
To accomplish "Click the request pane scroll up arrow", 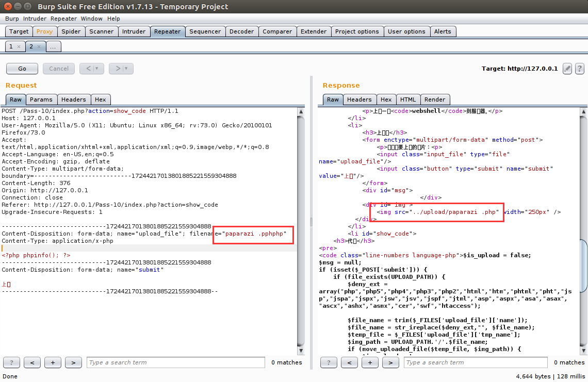I will 301,111.
